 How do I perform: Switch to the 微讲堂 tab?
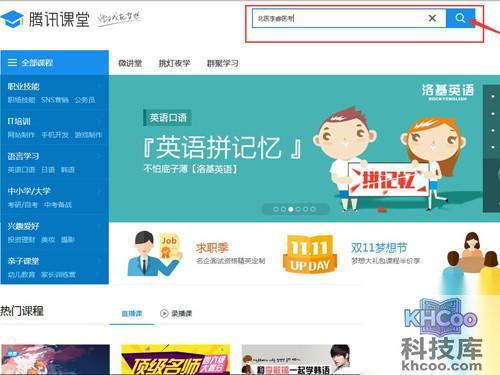(x=130, y=63)
